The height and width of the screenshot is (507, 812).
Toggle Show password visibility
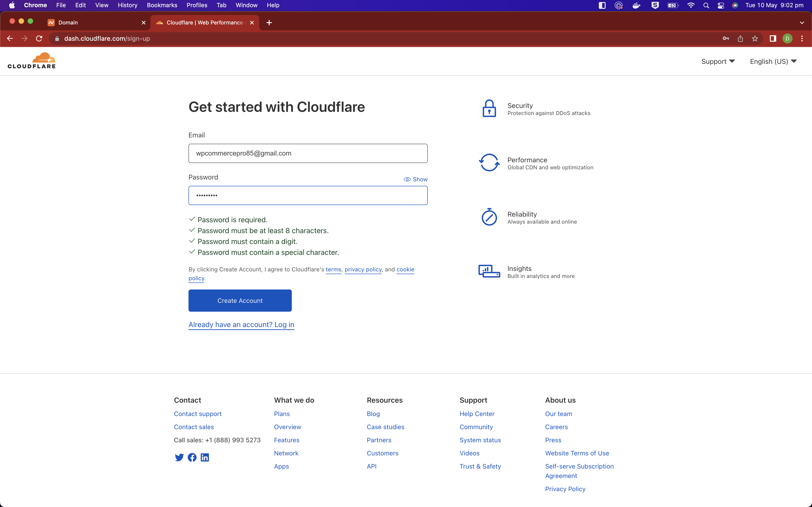pyautogui.click(x=415, y=179)
